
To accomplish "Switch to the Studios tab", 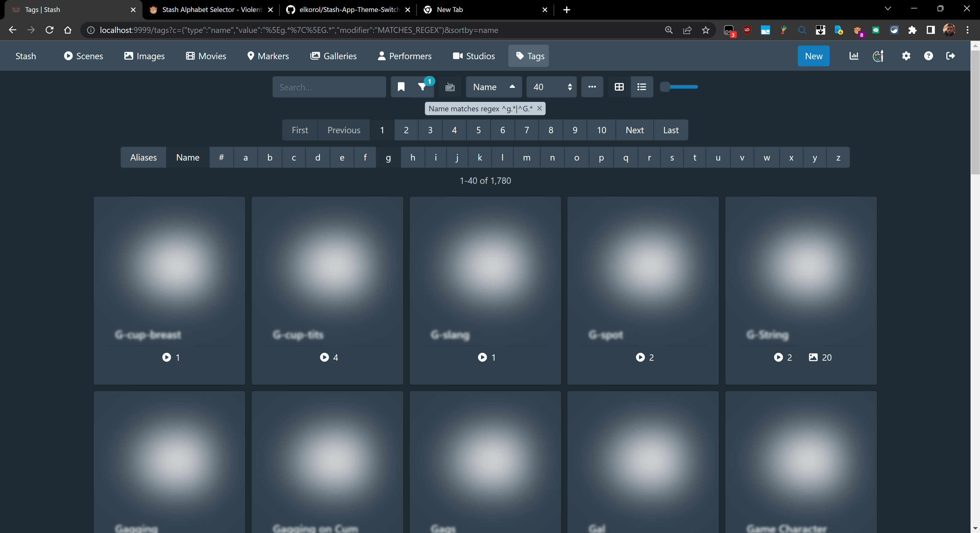I will tap(474, 56).
